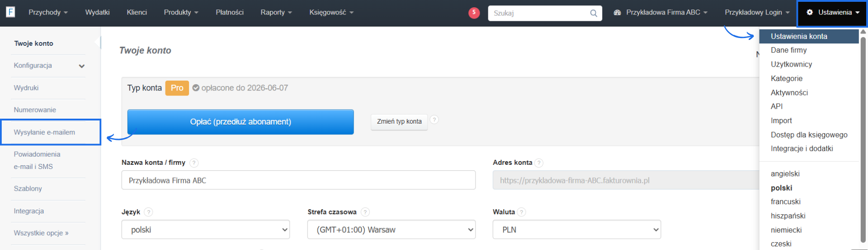Viewport: 868px width, 250px height.
Task: Click the question mark next to Waluta
Action: click(x=522, y=212)
